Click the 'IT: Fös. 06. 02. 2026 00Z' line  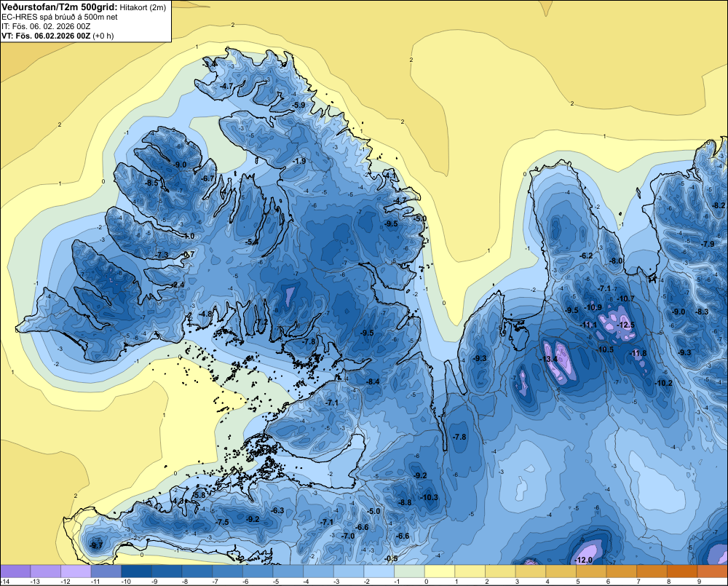46,26
